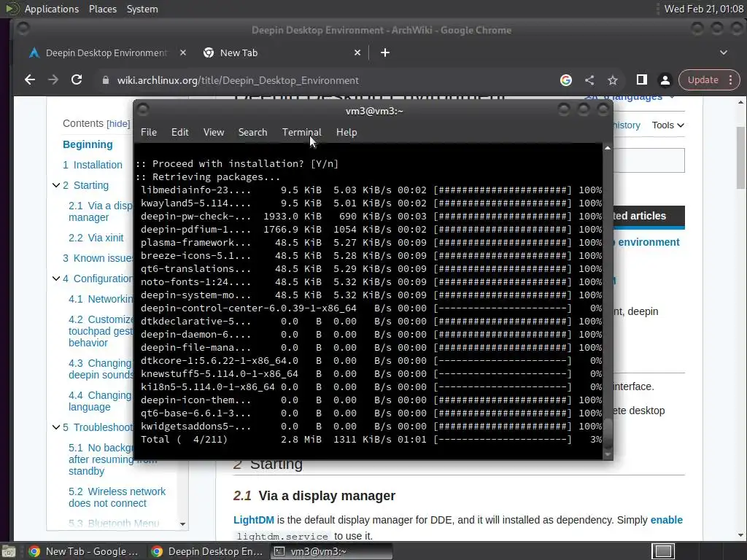Switch to the Deepin Desktop Environment tab
The image size is (747, 560).
tap(107, 52)
